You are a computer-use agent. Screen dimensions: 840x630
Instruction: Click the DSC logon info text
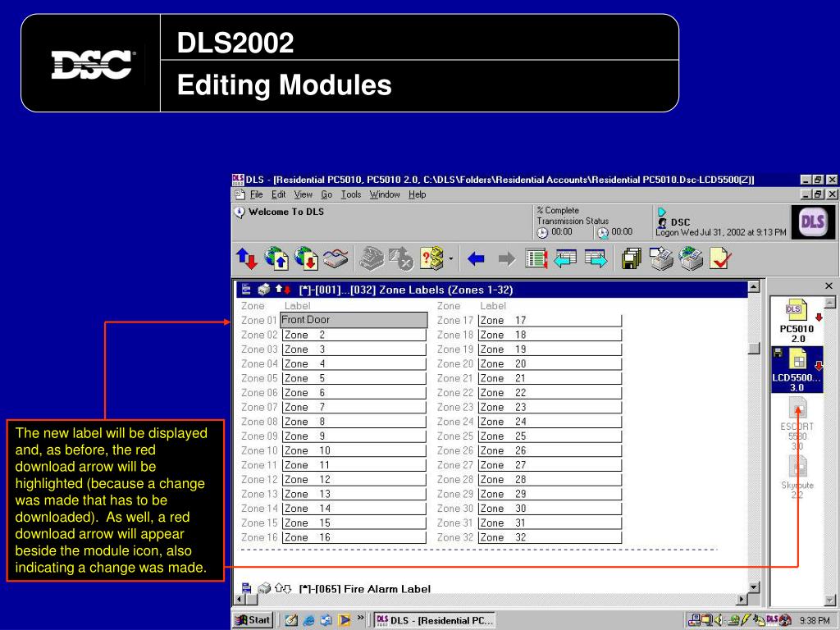click(721, 227)
